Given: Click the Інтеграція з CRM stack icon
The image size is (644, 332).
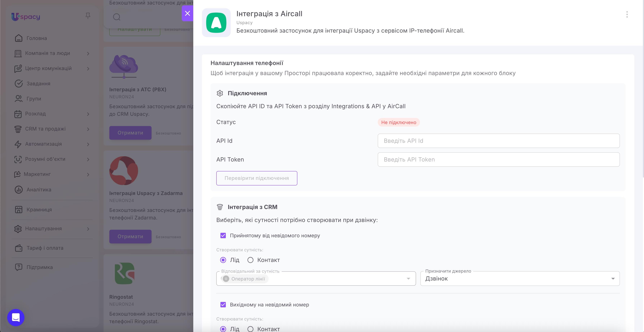Looking at the screenshot, I should tap(220, 207).
